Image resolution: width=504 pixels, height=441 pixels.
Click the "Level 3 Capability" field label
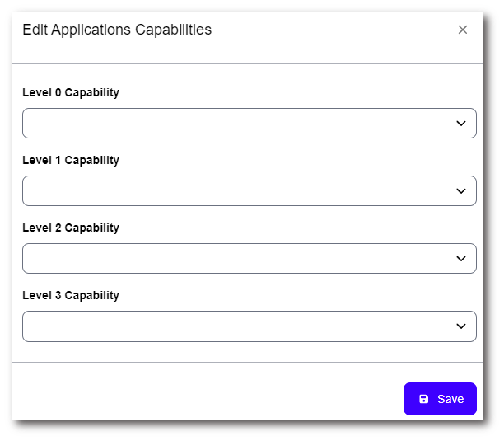tap(71, 296)
